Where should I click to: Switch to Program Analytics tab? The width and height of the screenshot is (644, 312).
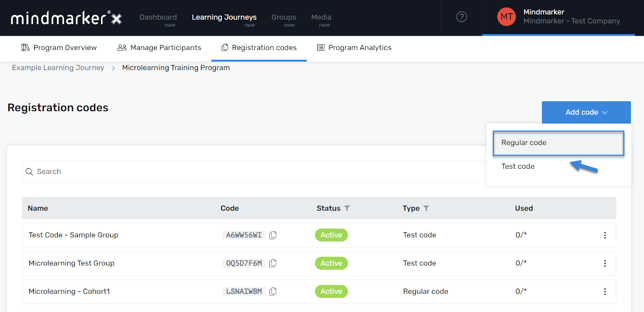pos(354,47)
